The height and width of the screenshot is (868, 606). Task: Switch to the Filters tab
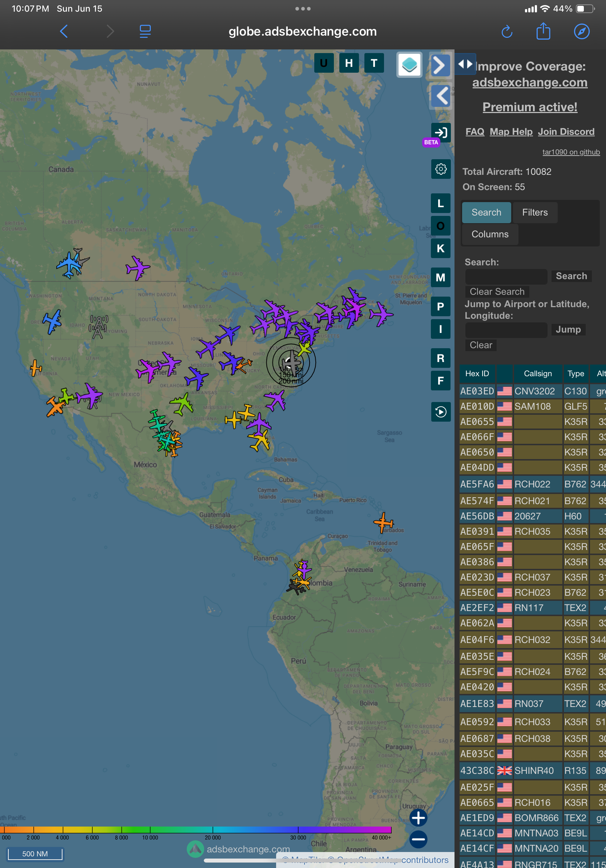coord(534,213)
